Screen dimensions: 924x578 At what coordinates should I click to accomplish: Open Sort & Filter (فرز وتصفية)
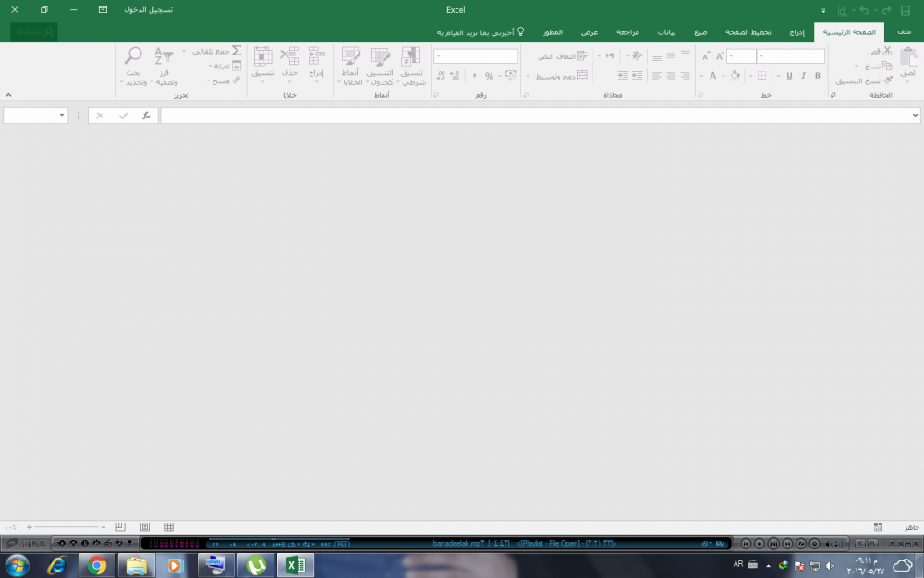[164, 66]
